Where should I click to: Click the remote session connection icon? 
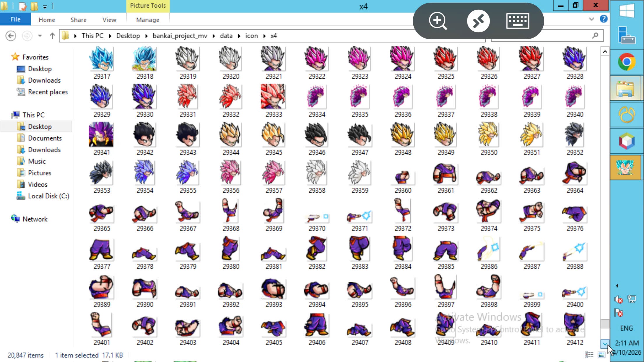coord(478,21)
